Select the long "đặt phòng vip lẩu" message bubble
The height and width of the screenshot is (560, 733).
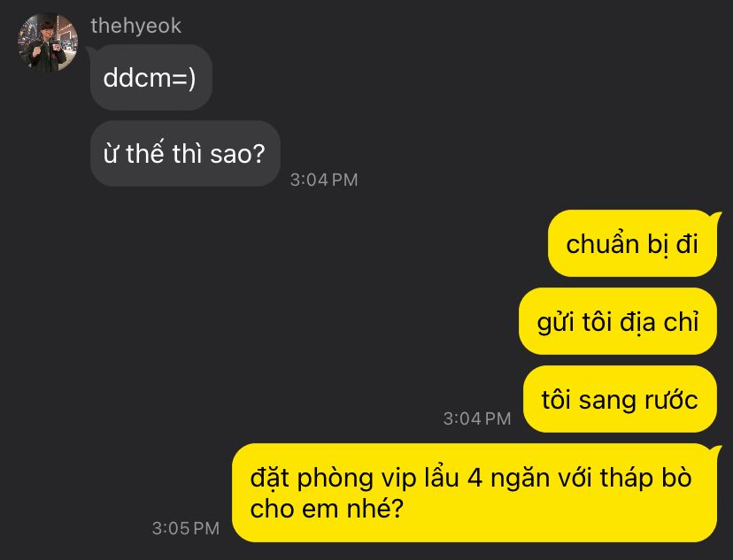[x=475, y=493]
